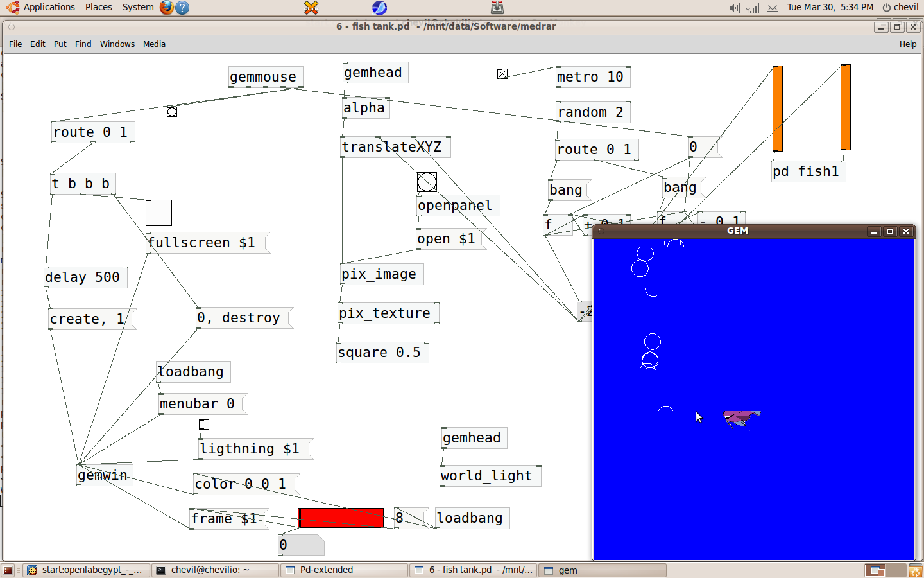This screenshot has width=924, height=578.
Task: Click the network signal icon in the tray
Action: tap(753, 8)
